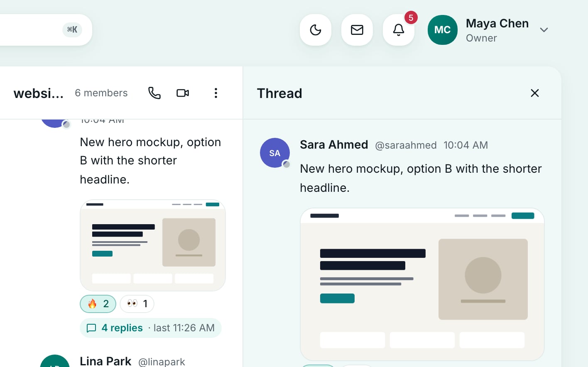Start a voice call in the channel
The width and height of the screenshot is (588, 367).
coord(154,93)
